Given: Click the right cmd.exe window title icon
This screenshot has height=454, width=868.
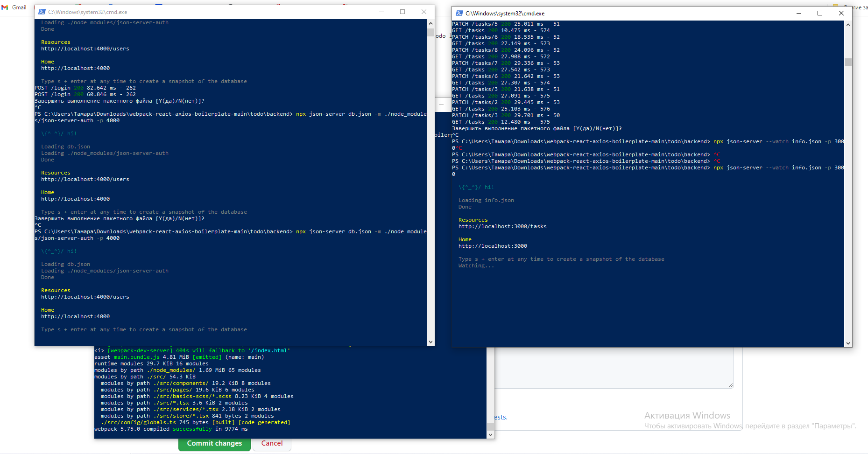Looking at the screenshot, I should [x=459, y=13].
